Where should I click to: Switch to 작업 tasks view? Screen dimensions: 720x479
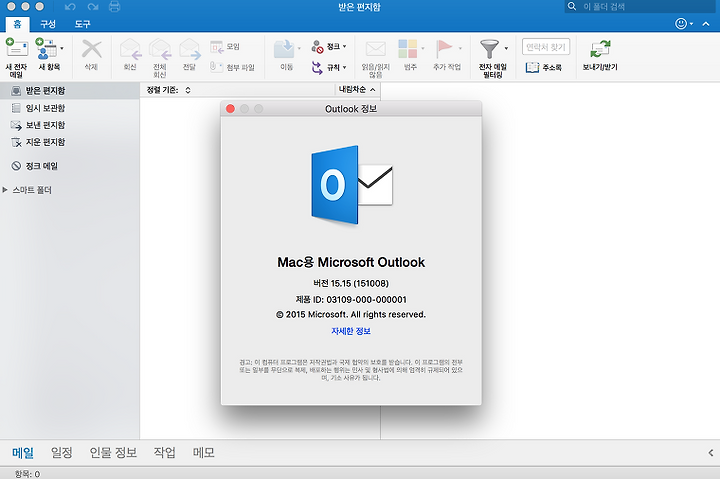click(164, 453)
